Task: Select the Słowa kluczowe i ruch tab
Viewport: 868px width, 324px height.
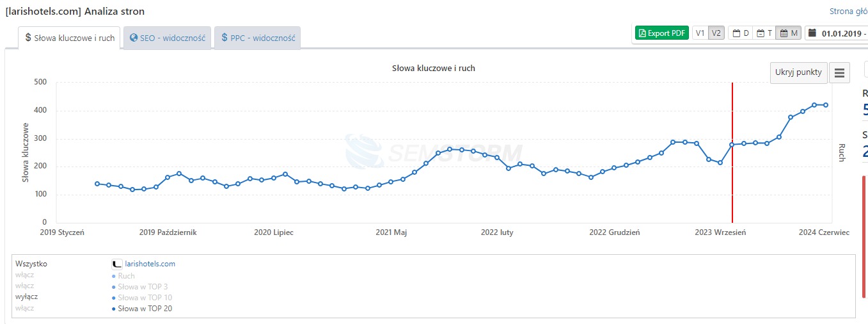Action: [70, 38]
